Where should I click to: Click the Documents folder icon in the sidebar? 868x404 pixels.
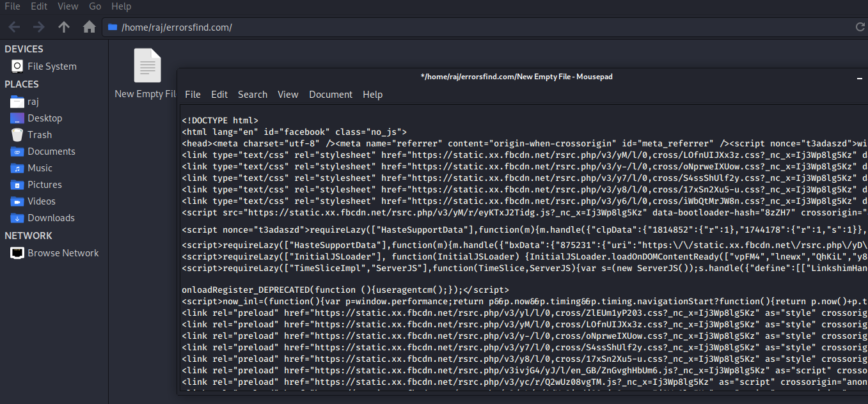17,151
